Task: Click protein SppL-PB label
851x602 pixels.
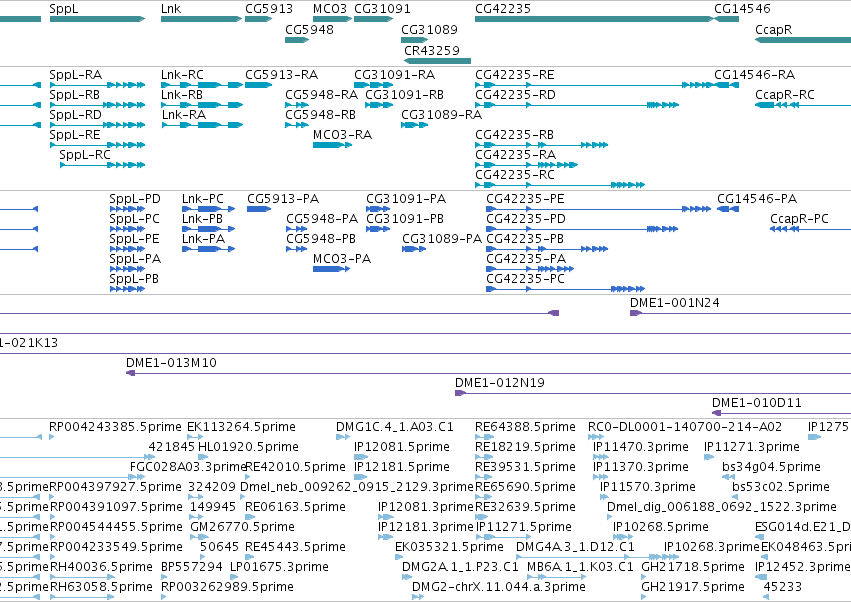Action: point(134,279)
